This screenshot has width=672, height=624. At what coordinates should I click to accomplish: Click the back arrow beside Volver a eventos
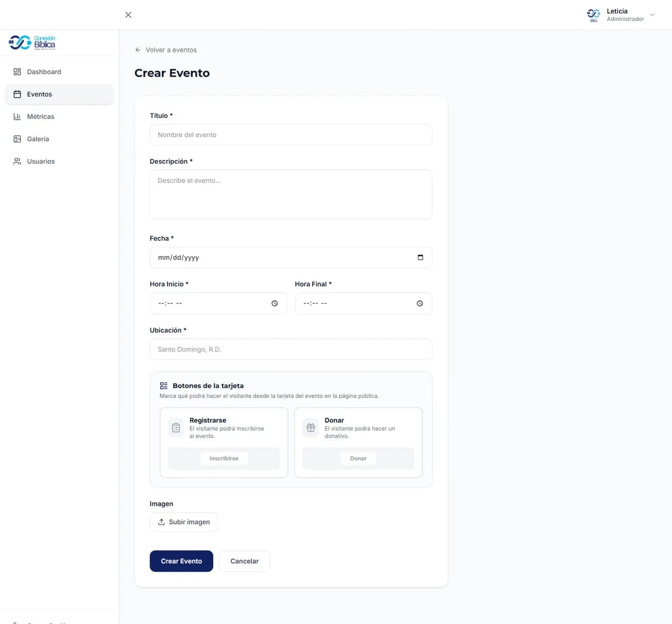pos(138,50)
